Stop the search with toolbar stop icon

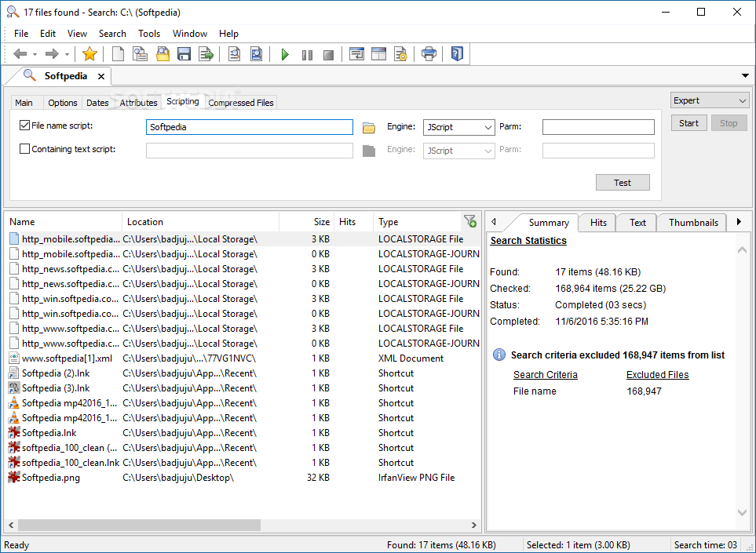[x=328, y=55]
